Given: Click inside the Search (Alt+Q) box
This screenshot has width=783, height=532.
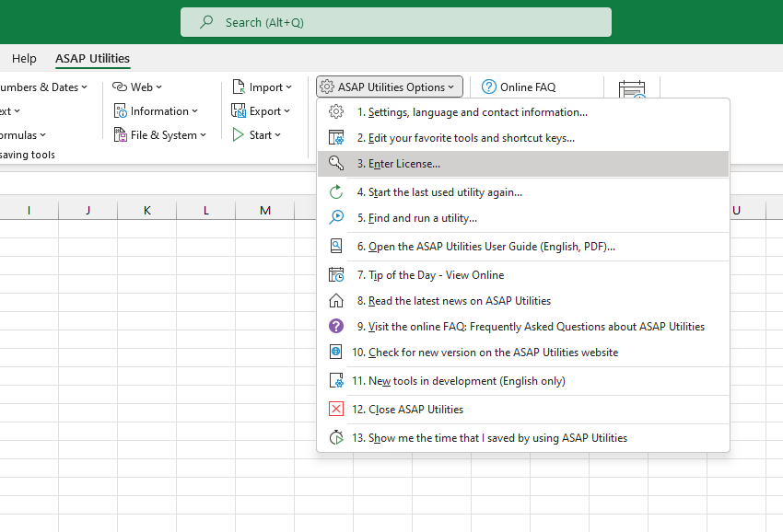Looking at the screenshot, I should 396,22.
